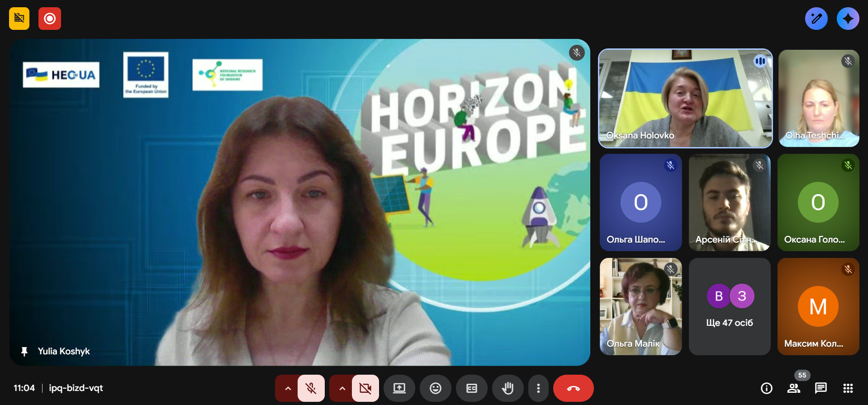This screenshot has width=868, height=405.
Task: Unmute your microphone
Action: (311, 388)
